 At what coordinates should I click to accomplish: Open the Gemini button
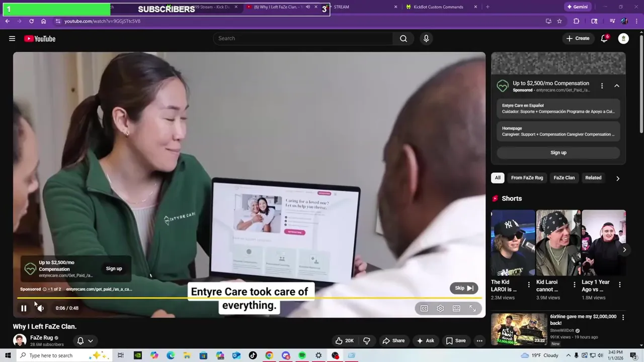[x=577, y=7]
